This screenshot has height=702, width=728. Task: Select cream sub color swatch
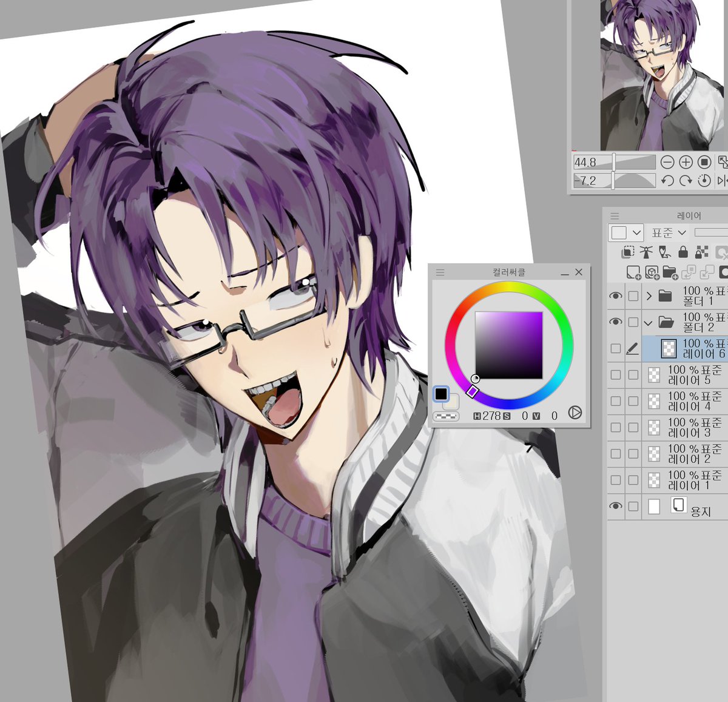click(x=453, y=402)
